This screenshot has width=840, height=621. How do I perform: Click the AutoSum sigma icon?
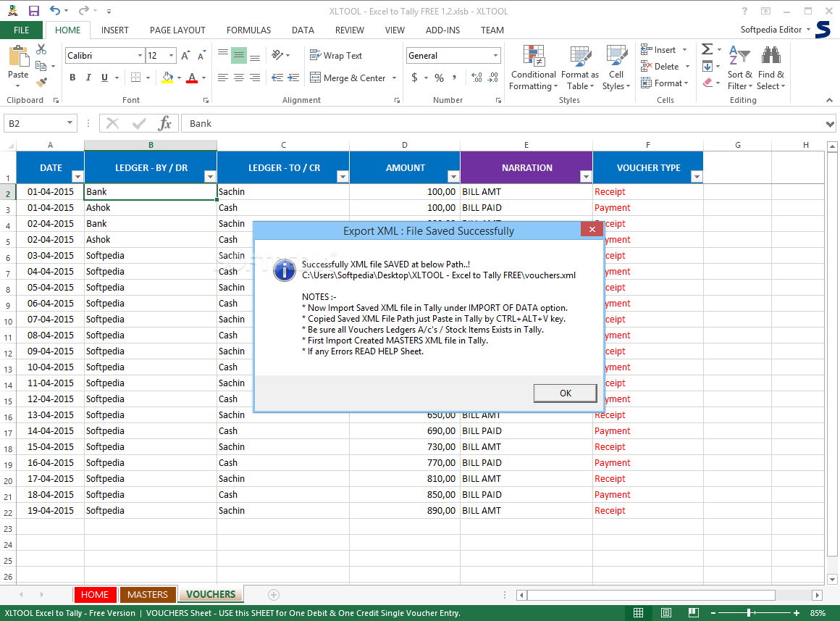point(707,49)
